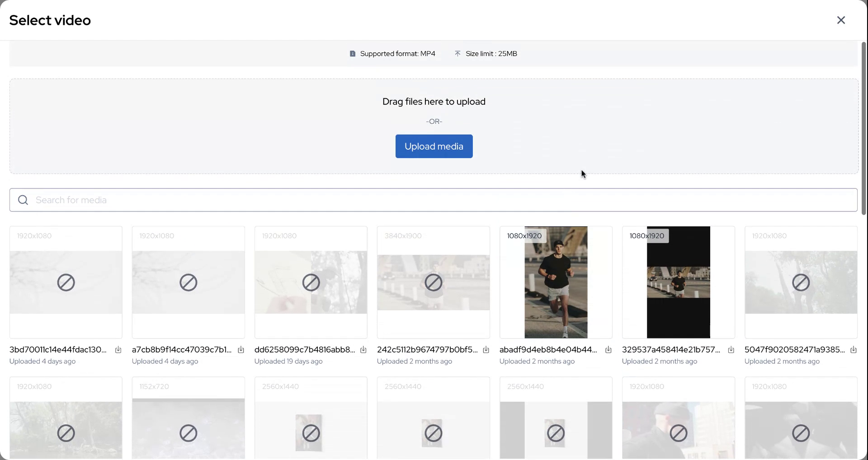The width and height of the screenshot is (868, 460).
Task: Click the Supported format info icon
Action: (353, 54)
